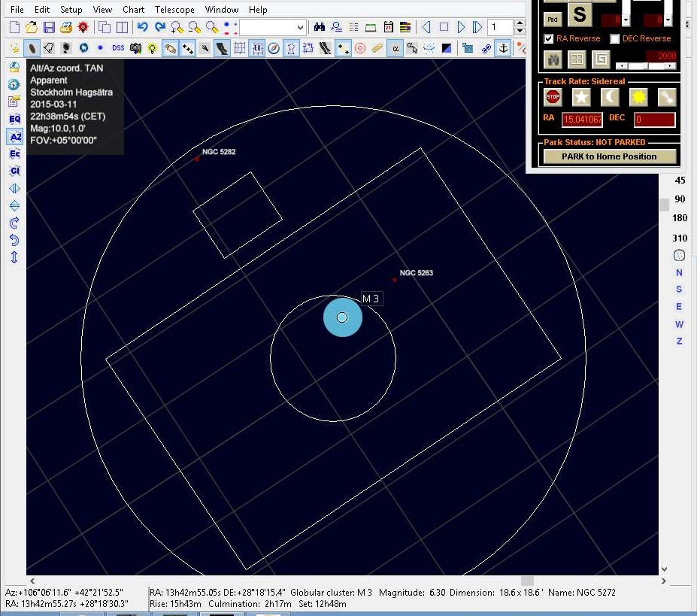Click the chart's horizontal scrollbar thumb
697x616 pixels.
click(527, 581)
